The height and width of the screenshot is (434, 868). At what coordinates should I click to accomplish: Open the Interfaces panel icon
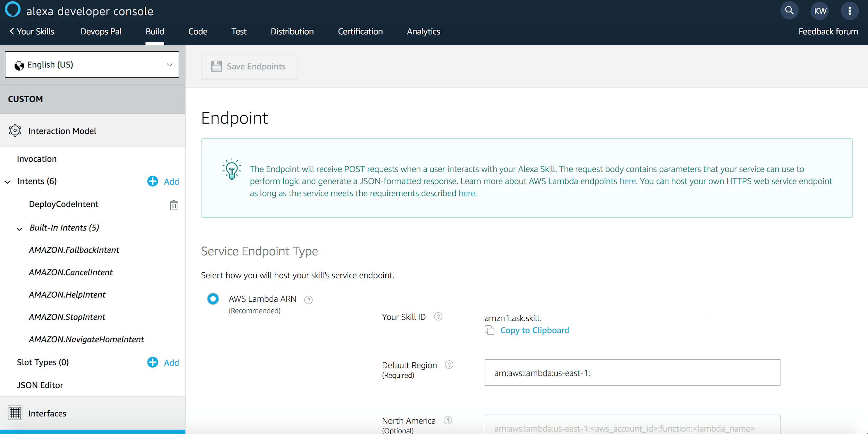click(x=15, y=413)
